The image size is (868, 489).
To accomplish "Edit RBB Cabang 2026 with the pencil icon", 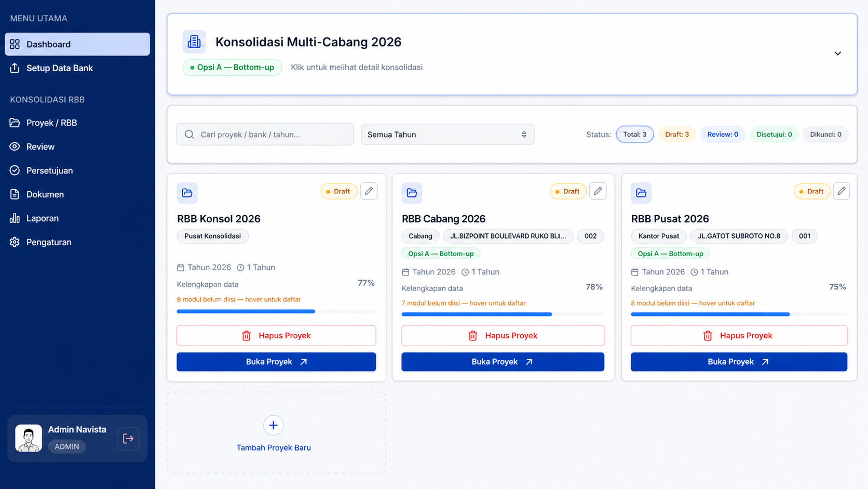I will click(598, 191).
